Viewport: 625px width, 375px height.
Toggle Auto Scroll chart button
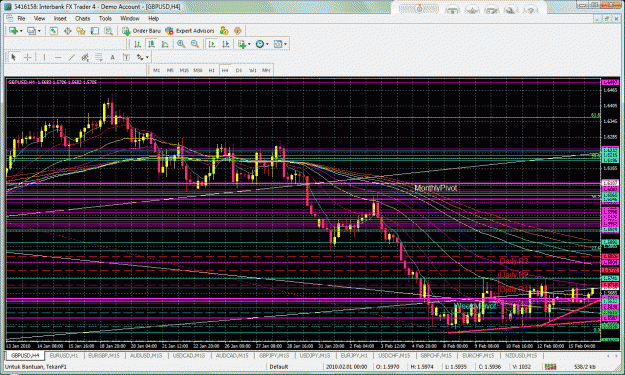point(212,44)
